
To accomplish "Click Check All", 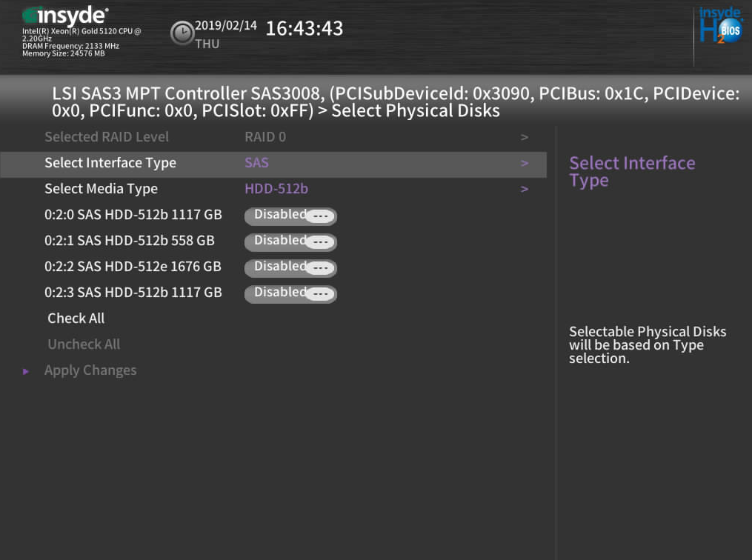I will click(x=76, y=319).
